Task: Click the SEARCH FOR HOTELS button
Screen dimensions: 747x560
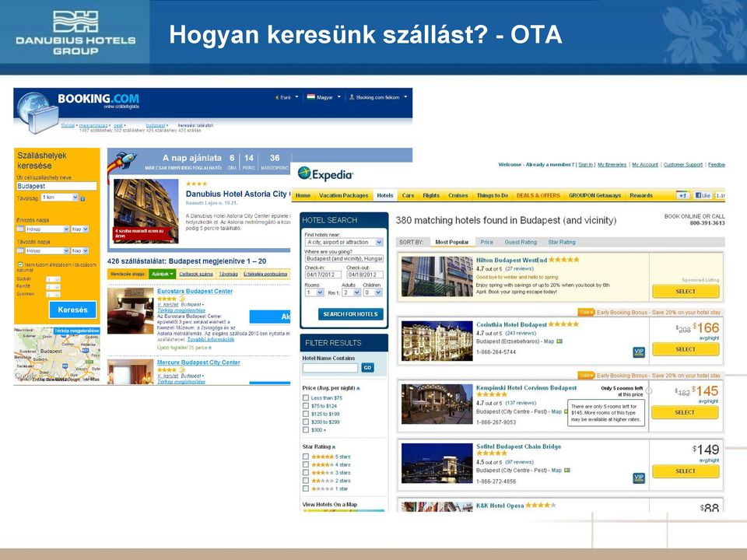Action: 350,314
